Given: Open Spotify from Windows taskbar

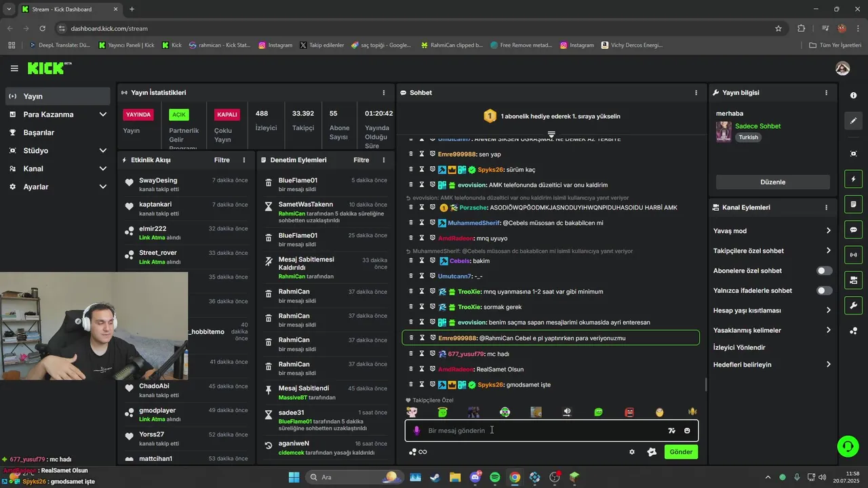Looking at the screenshot, I should 495,477.
